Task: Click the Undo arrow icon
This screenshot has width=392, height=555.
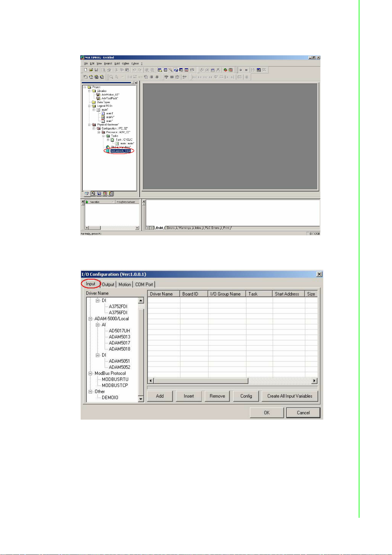Action: (134, 70)
